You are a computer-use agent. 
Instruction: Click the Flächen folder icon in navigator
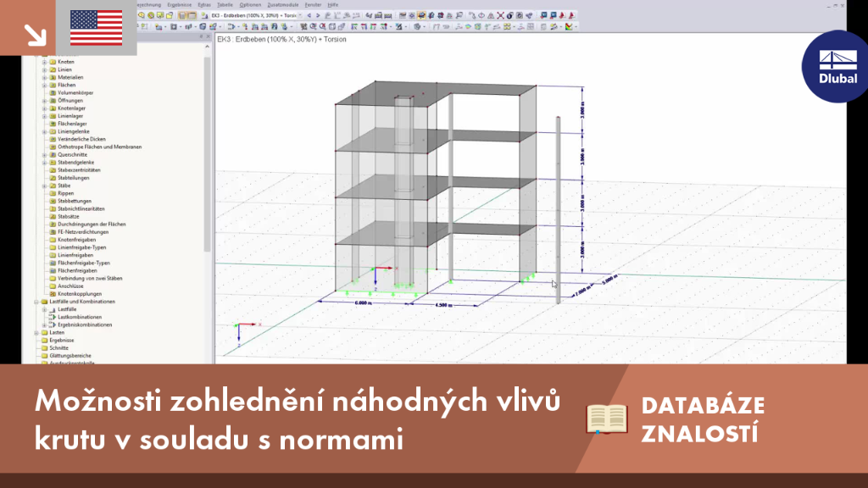(53, 86)
